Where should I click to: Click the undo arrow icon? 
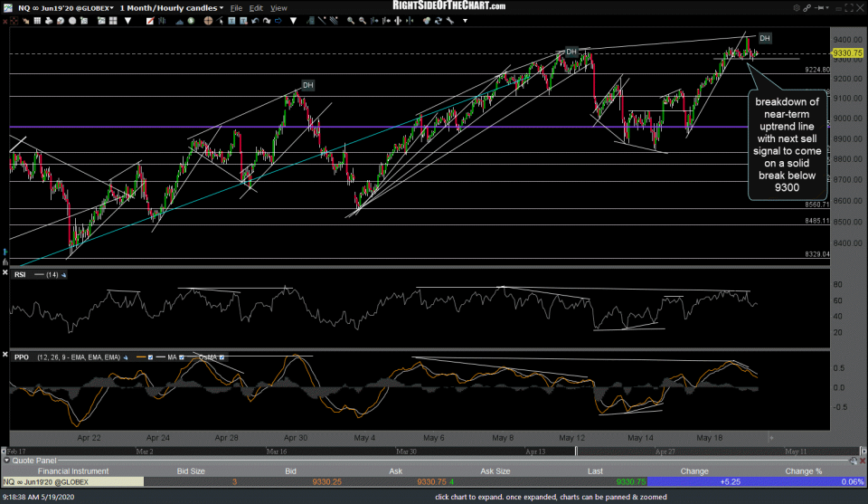[x=255, y=21]
